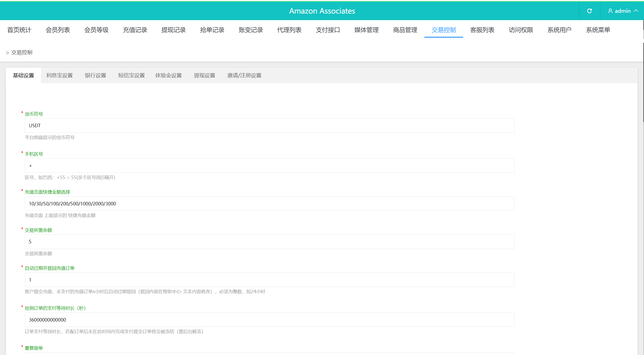This screenshot has width=644, height=355.
Task: Click the refresh icon in header
Action: (x=589, y=11)
